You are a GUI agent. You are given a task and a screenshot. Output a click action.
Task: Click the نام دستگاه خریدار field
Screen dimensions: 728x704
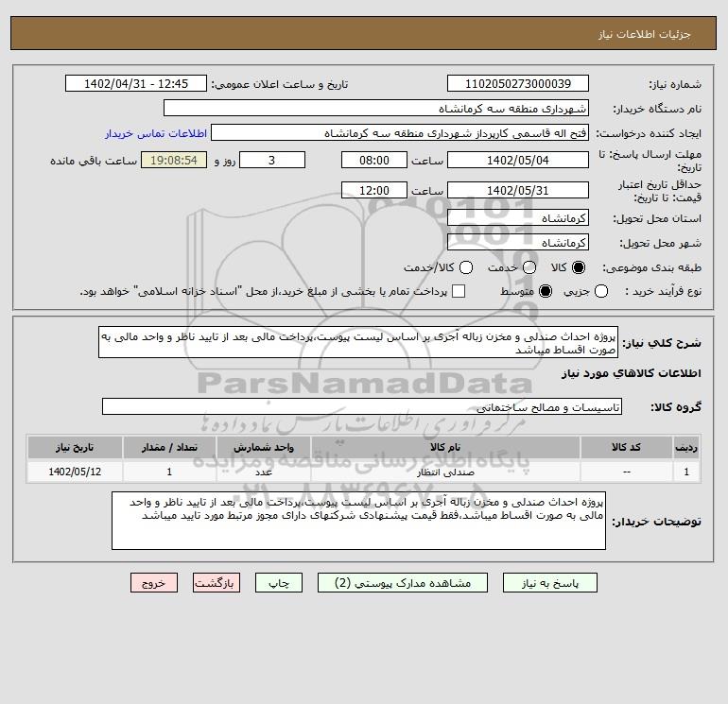coord(376,109)
